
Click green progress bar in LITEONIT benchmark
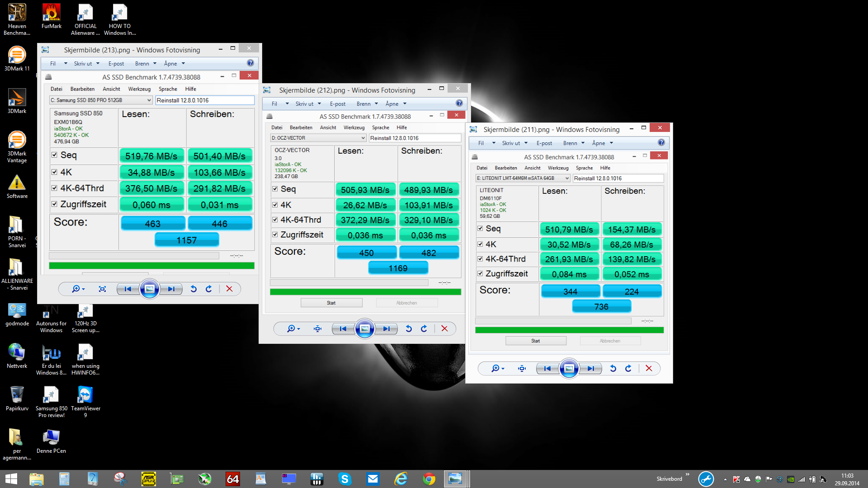click(569, 330)
